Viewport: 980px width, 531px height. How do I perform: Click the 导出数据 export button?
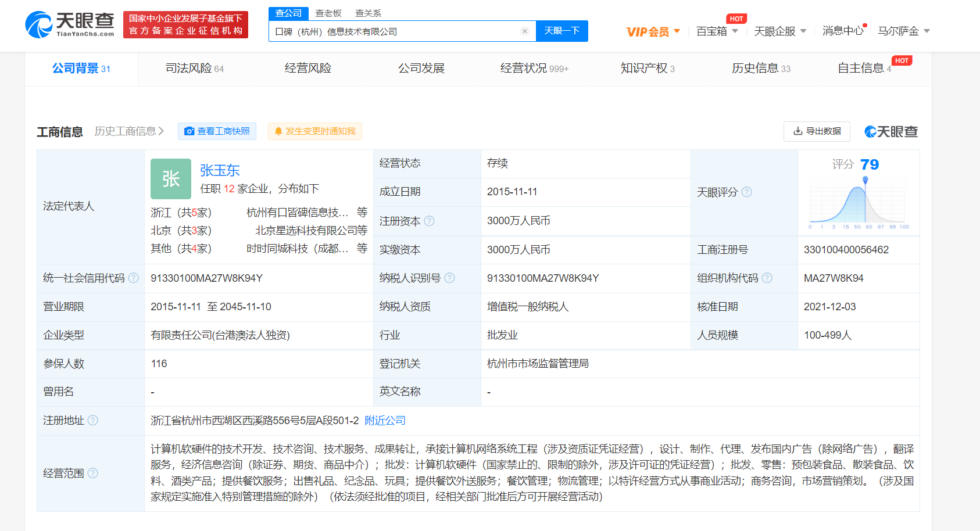coord(817,131)
